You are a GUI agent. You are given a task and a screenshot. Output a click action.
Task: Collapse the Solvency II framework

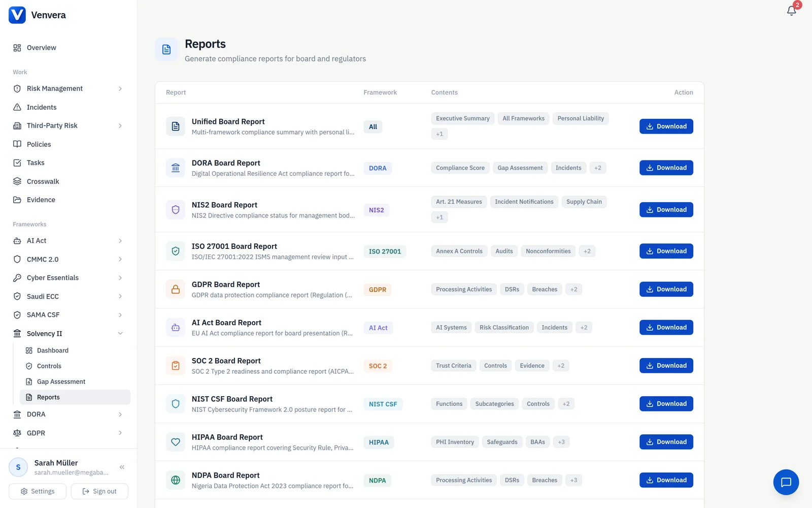pyautogui.click(x=120, y=334)
